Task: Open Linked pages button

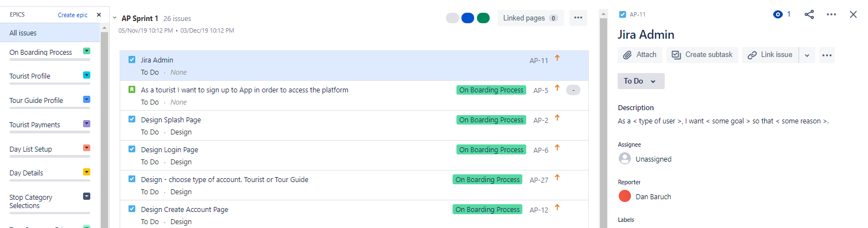Action: click(530, 18)
